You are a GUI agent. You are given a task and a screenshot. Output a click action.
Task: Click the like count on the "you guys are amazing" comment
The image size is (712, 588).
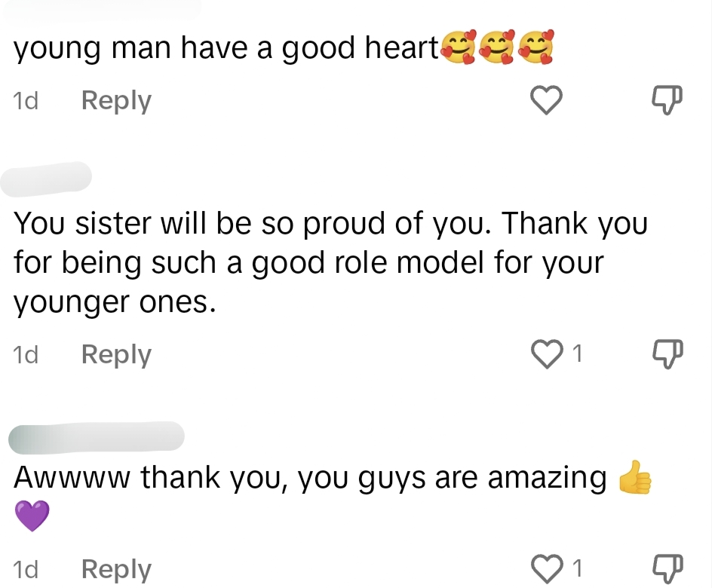[577, 568]
